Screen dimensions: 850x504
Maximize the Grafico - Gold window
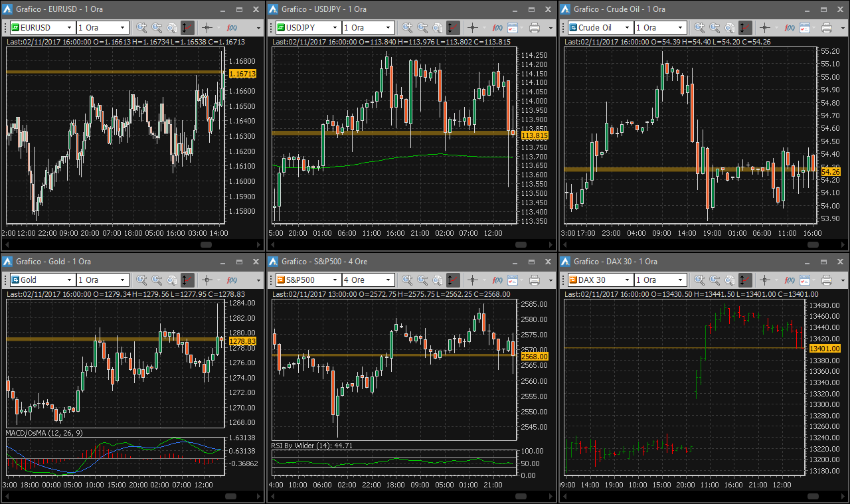239,262
